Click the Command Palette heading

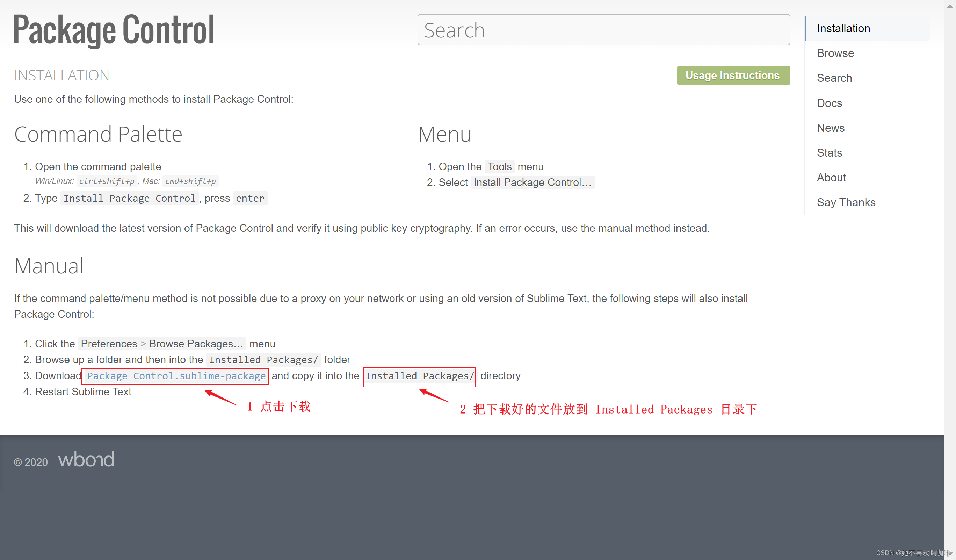click(x=98, y=134)
